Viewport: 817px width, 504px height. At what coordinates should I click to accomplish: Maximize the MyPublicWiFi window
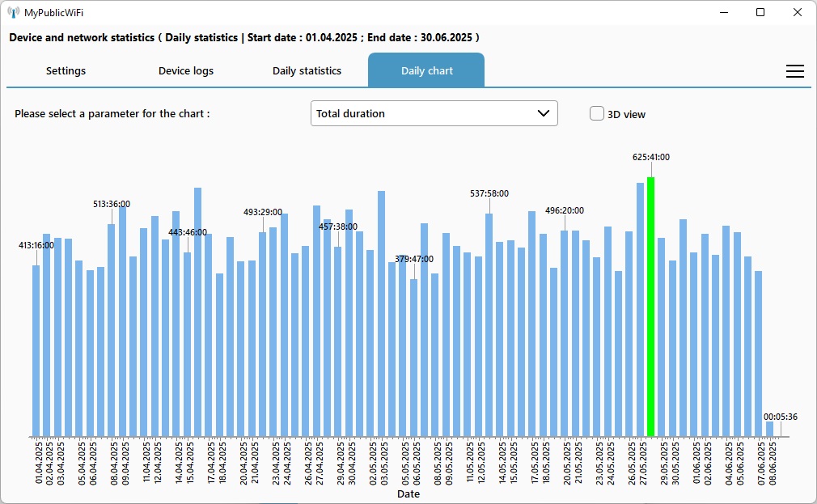tap(760, 12)
